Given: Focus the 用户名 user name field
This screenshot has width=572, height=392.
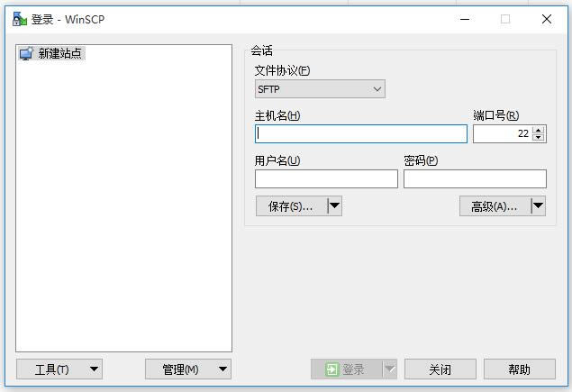Looking at the screenshot, I should click(x=326, y=178).
